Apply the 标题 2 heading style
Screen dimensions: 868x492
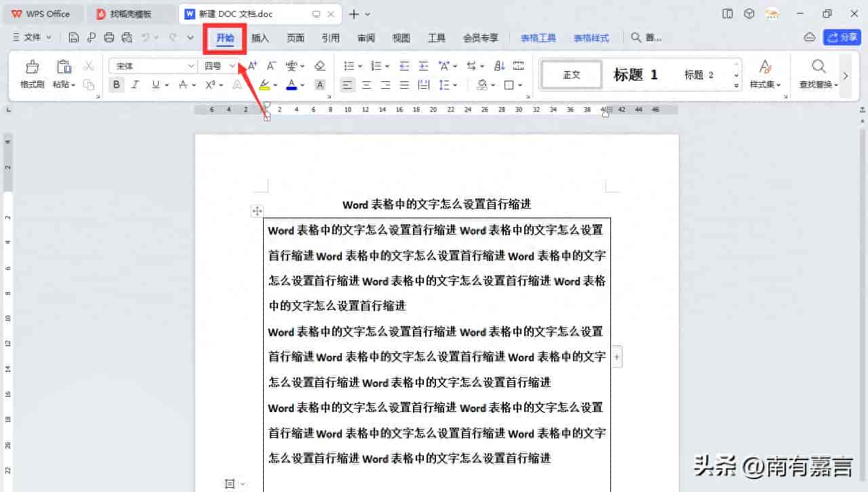(x=699, y=75)
